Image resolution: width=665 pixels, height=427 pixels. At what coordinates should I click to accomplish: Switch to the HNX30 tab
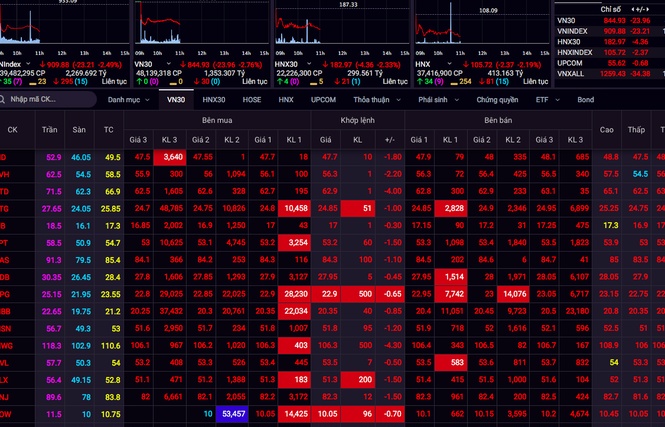(215, 100)
